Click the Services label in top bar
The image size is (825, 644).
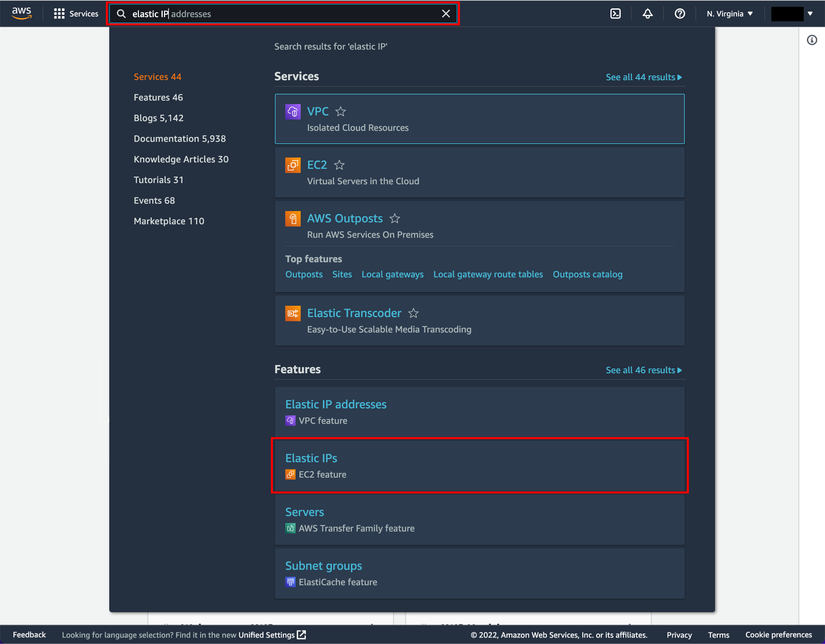pos(84,14)
